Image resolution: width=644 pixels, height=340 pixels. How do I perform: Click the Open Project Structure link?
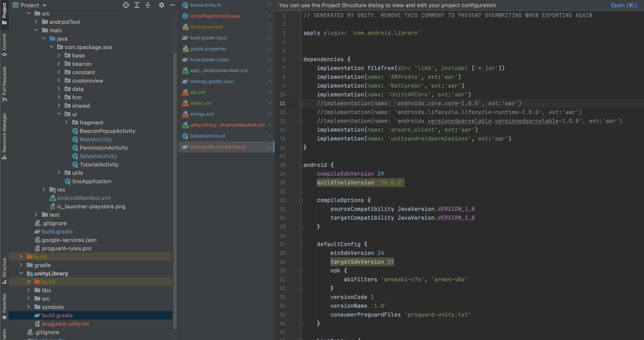point(623,5)
